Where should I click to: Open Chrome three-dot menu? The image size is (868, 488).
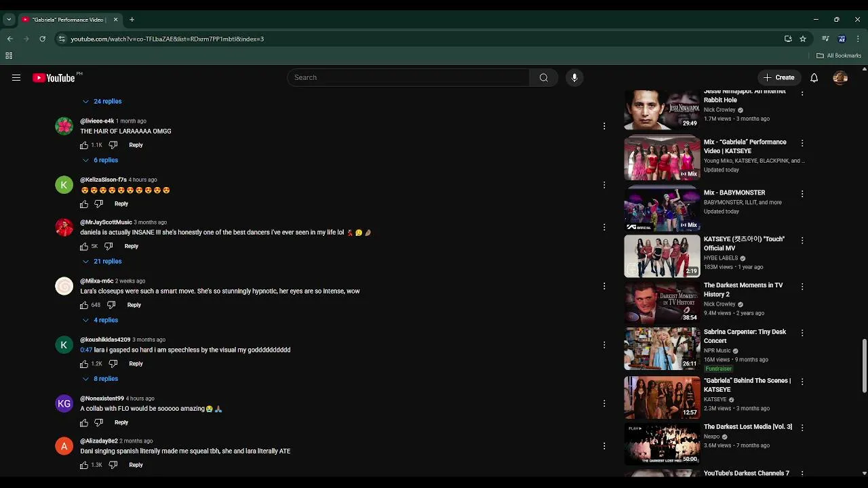click(x=858, y=39)
